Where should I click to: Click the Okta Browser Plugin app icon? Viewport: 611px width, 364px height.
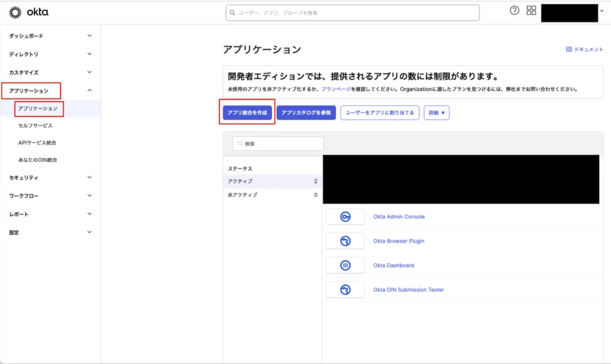(345, 241)
